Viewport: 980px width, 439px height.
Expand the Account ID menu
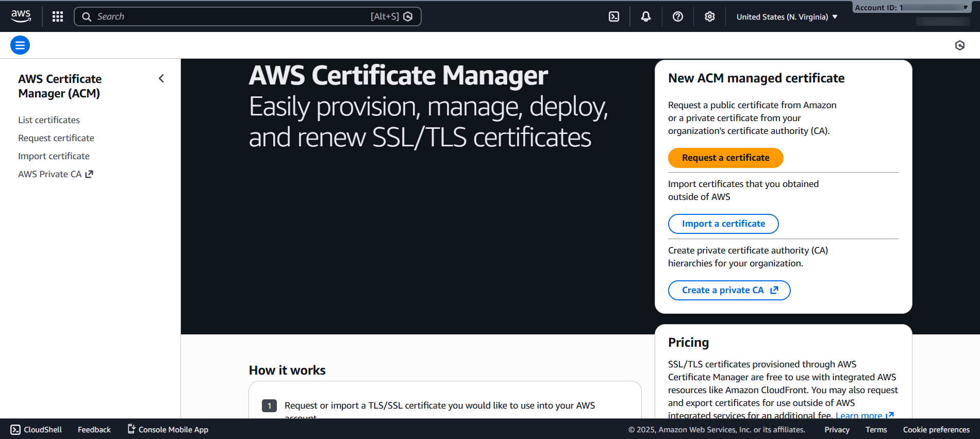pyautogui.click(x=911, y=8)
